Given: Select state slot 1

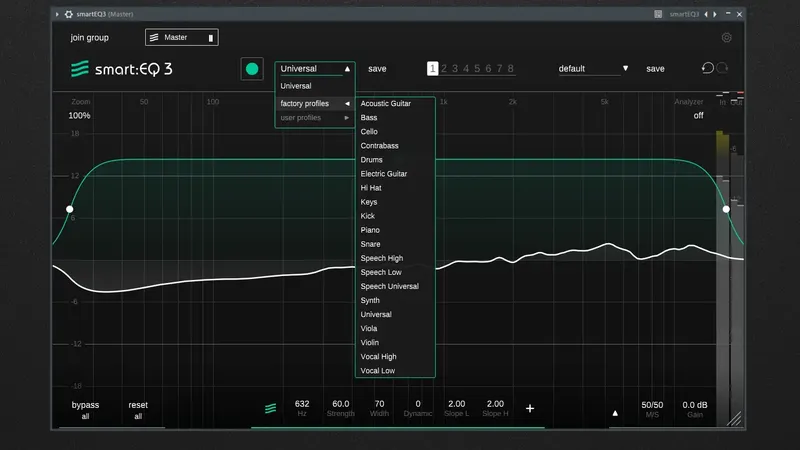Looking at the screenshot, I should coord(432,68).
